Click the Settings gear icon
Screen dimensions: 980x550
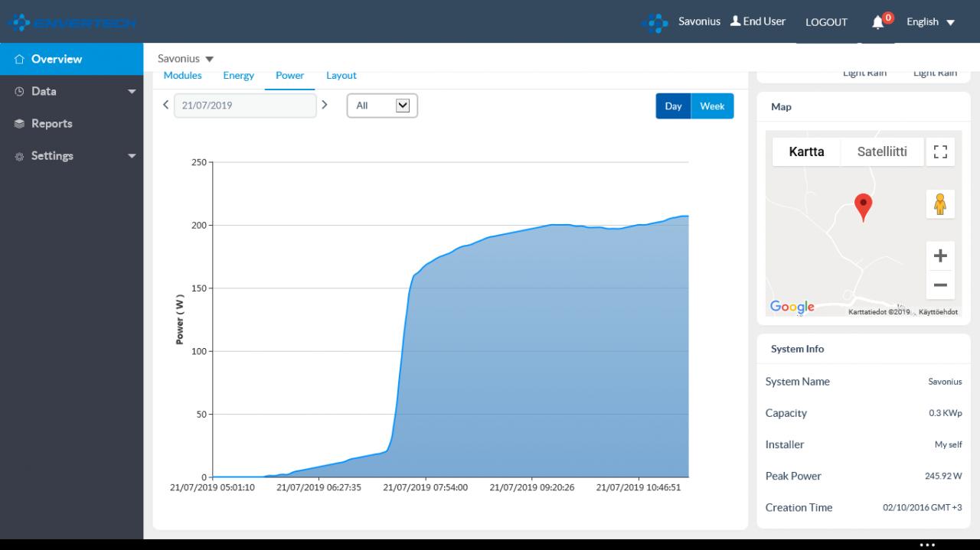(x=20, y=156)
